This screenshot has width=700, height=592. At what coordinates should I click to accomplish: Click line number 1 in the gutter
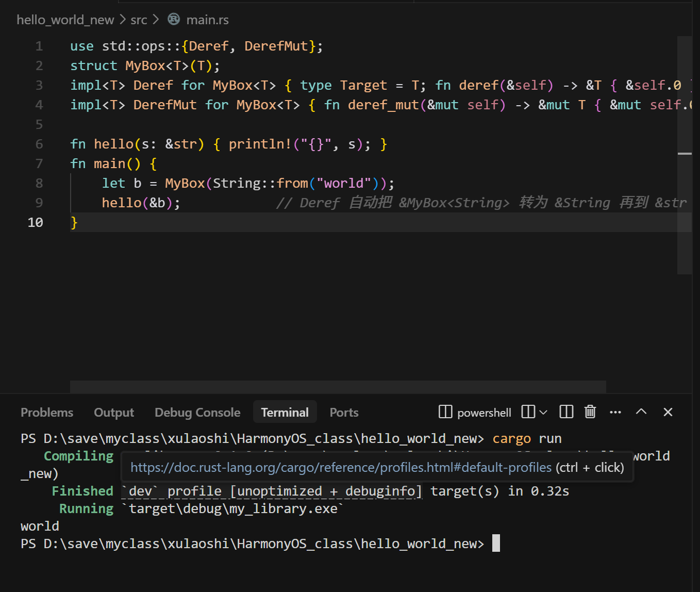[39, 46]
